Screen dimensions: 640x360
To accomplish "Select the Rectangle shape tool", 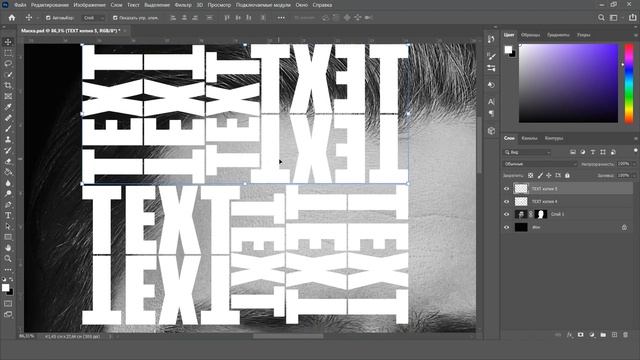I will (x=8, y=237).
